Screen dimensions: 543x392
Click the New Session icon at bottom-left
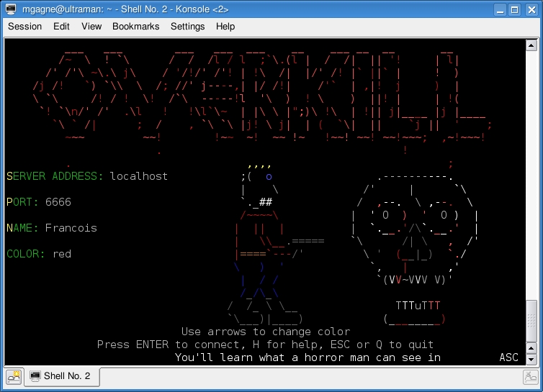coord(14,376)
